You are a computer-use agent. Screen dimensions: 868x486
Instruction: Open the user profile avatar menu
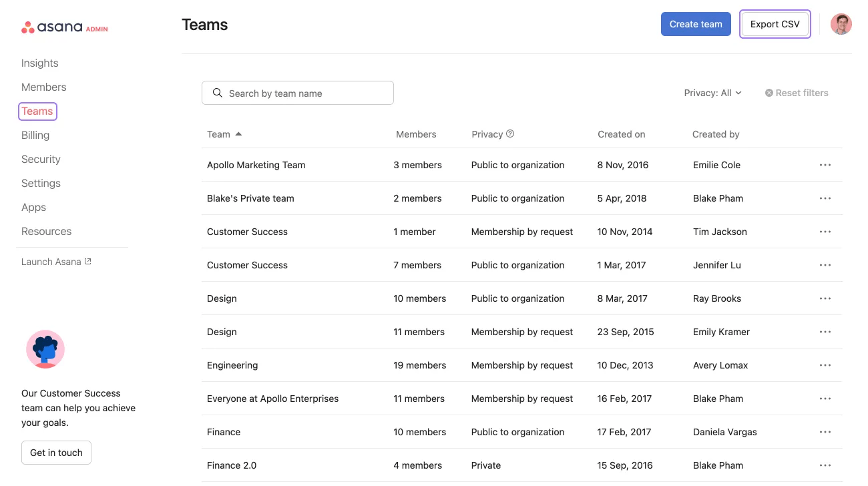pyautogui.click(x=841, y=24)
